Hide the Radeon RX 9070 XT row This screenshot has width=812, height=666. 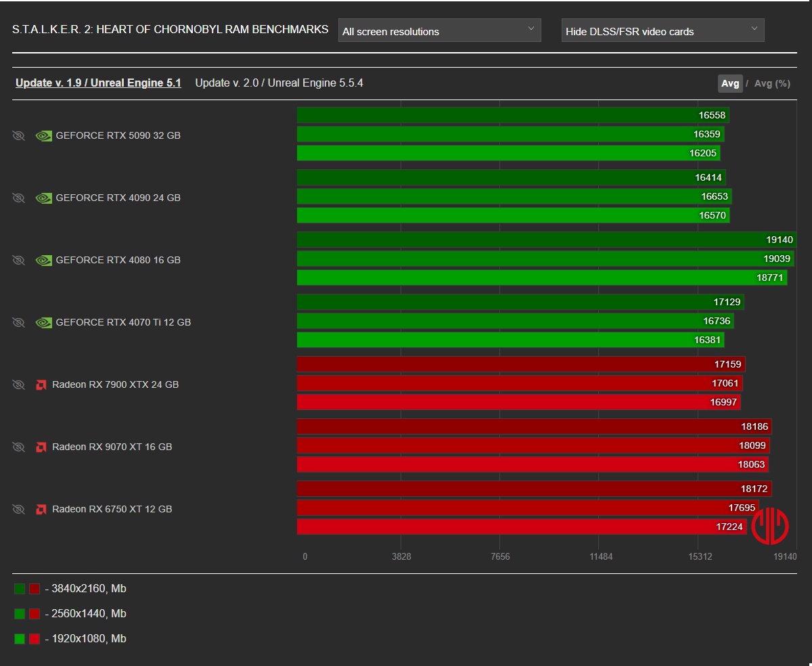[18, 447]
